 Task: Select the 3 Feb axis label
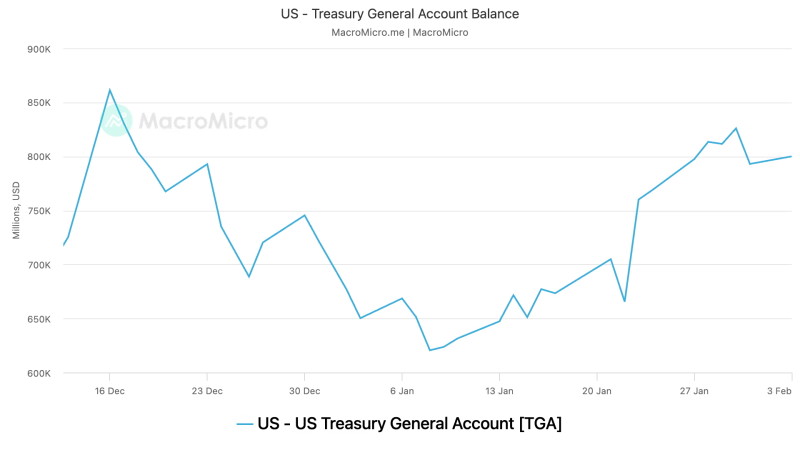tap(779, 391)
